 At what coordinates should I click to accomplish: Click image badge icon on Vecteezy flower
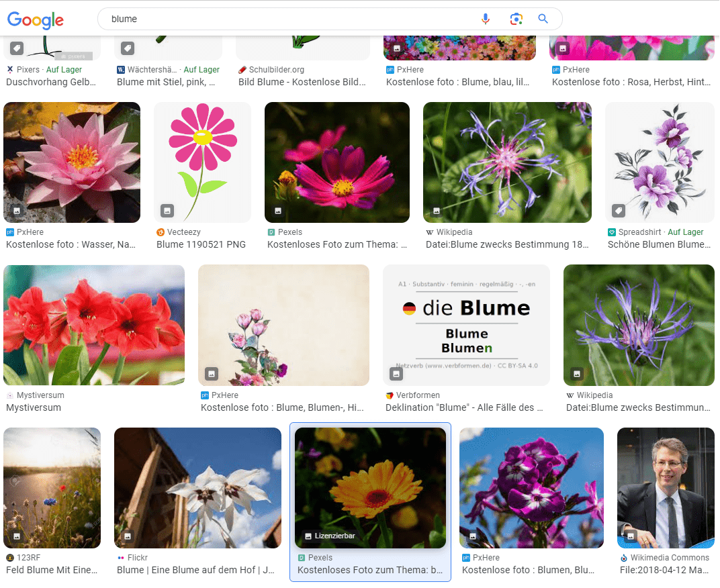[x=167, y=211]
